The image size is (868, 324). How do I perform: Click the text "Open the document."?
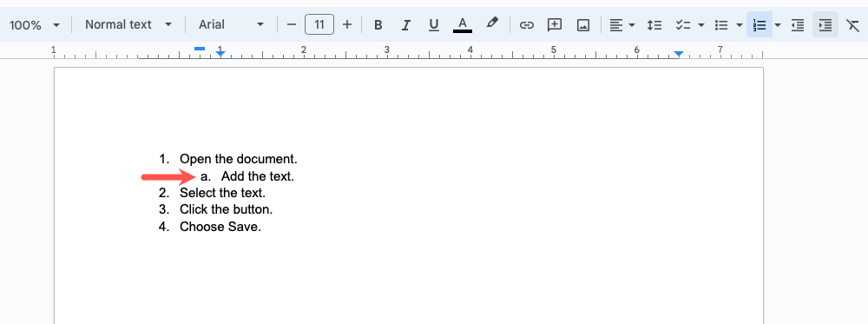click(x=239, y=159)
